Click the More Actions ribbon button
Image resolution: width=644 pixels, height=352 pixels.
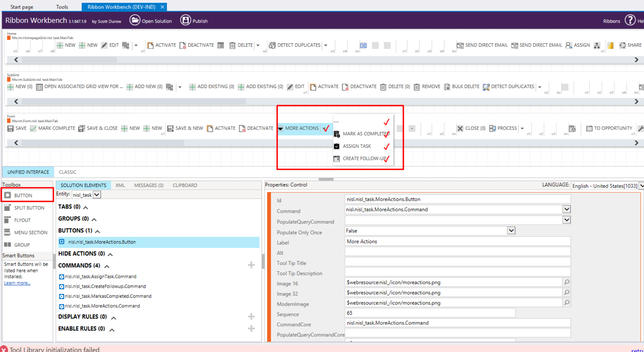302,128
